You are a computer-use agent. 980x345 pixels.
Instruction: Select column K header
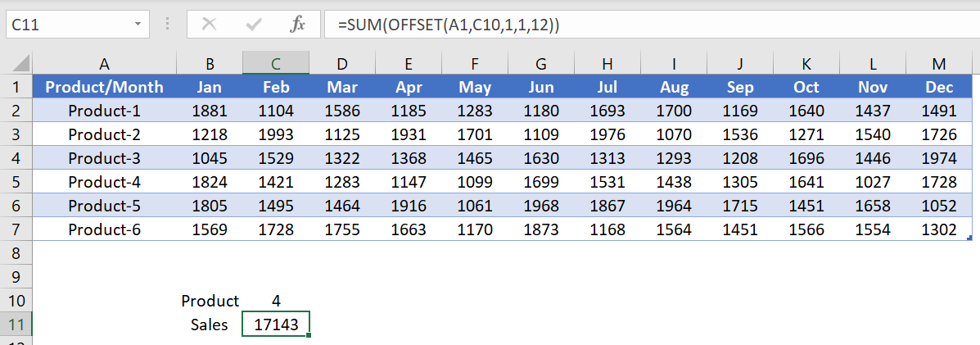pyautogui.click(x=806, y=63)
